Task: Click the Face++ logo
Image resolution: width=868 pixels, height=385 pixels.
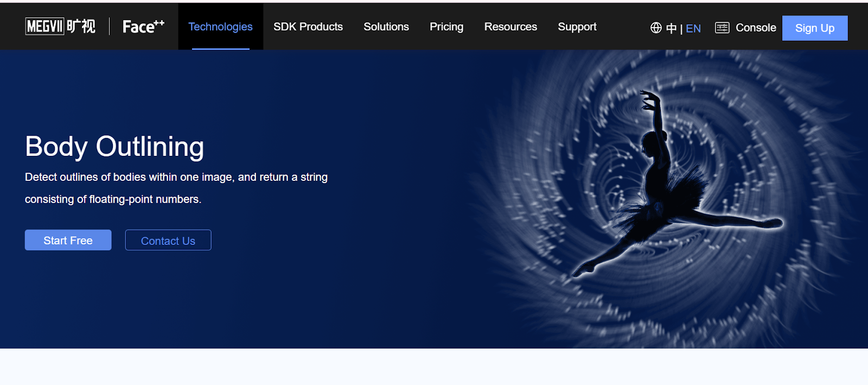Action: pos(143,26)
